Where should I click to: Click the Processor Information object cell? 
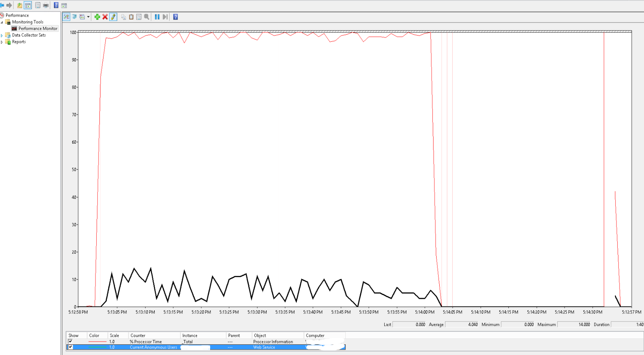tap(273, 342)
